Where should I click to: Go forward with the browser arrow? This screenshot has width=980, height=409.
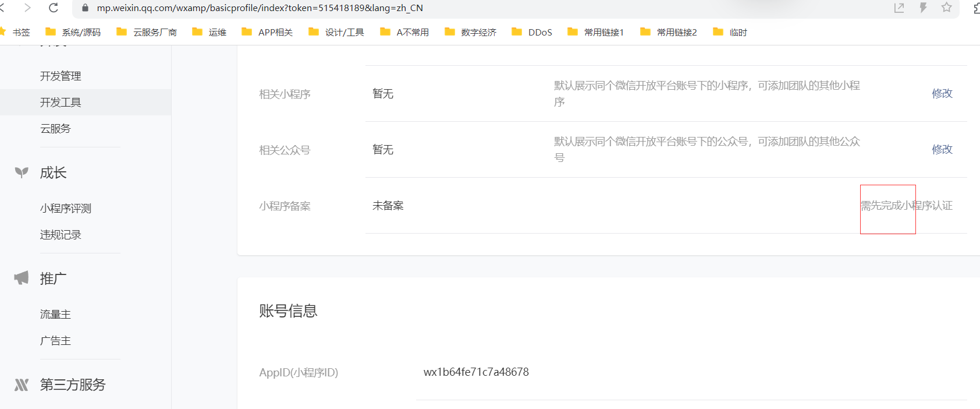(27, 8)
